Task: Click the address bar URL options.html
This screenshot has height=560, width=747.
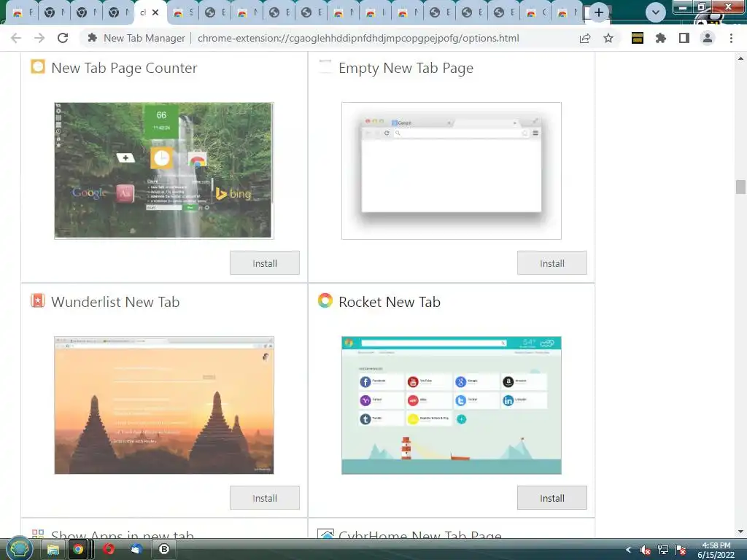Action: 358,38
